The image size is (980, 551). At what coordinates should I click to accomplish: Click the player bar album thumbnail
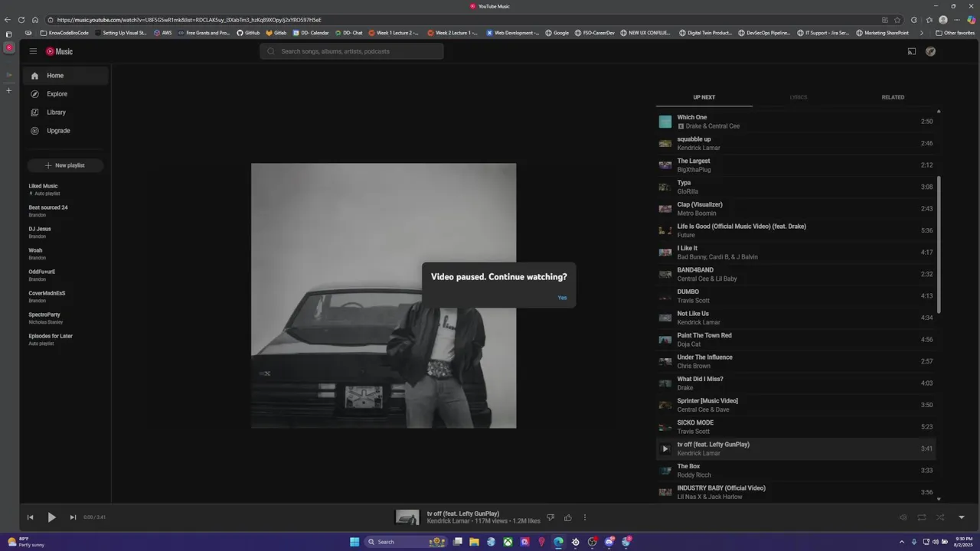tap(407, 517)
